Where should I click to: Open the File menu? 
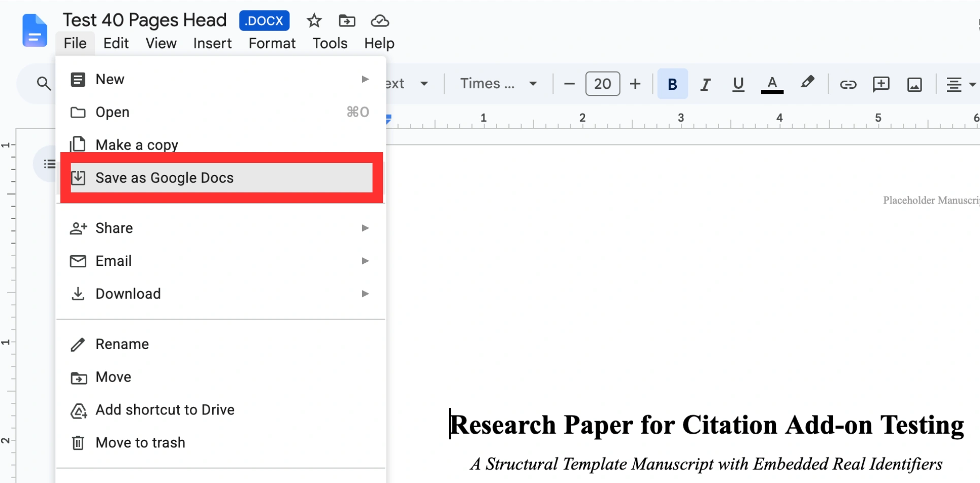point(75,44)
